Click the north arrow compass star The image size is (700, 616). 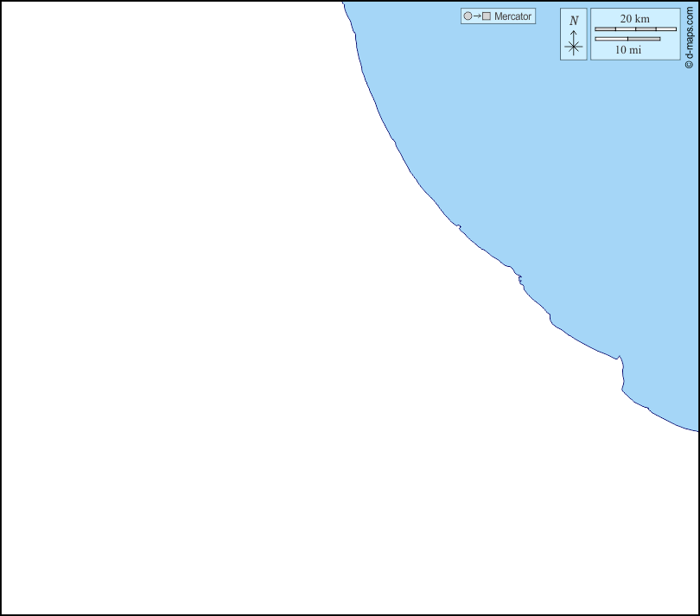pyautogui.click(x=574, y=48)
